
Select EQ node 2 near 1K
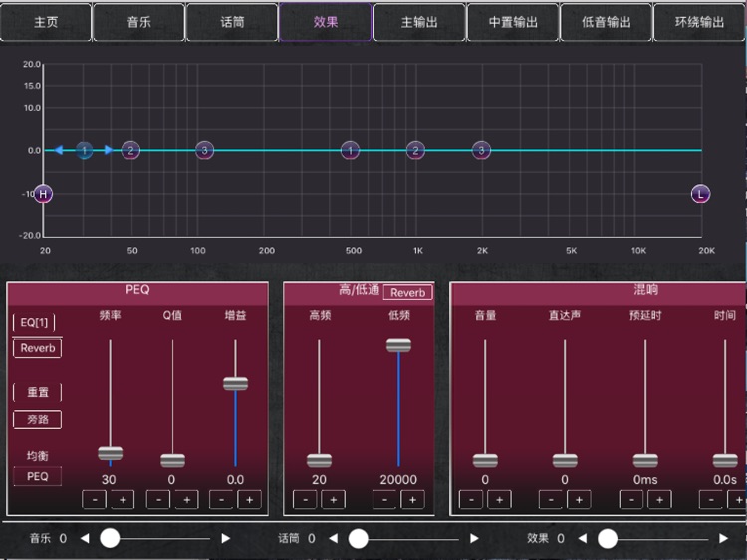pos(415,151)
